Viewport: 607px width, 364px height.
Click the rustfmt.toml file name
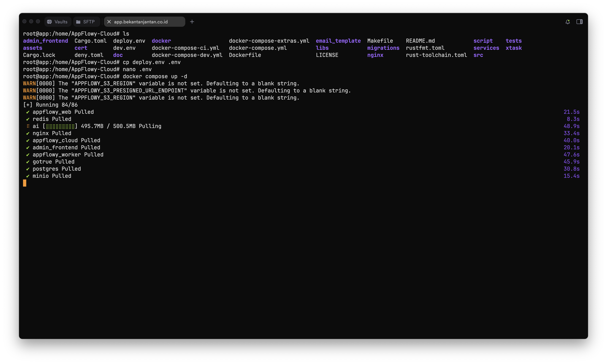point(425,48)
